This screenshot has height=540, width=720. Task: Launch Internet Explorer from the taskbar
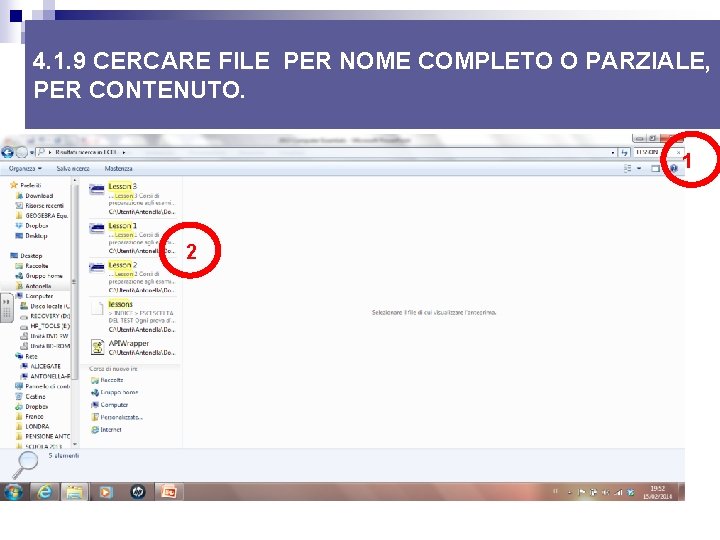45,492
